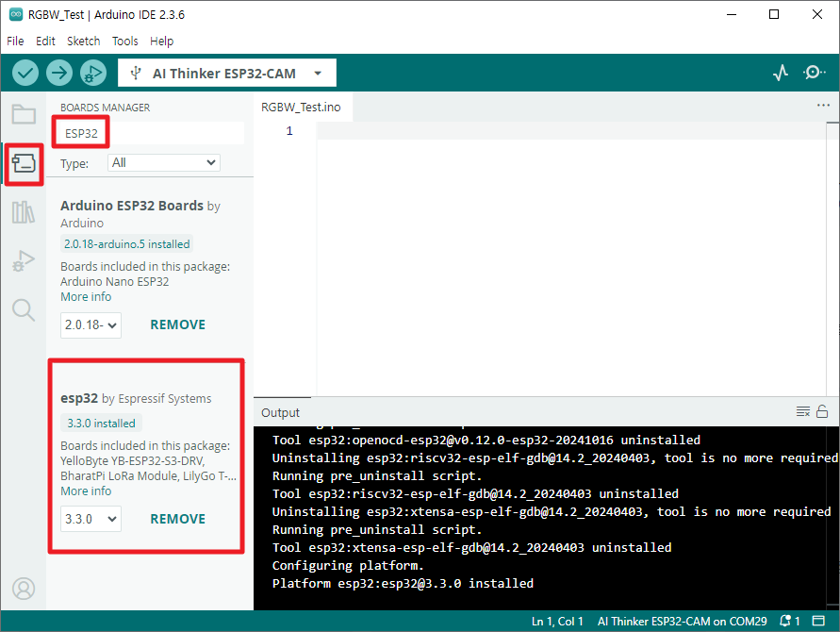Screen dimensions: 840x632
Task: Click the Arduino author link
Action: click(82, 223)
